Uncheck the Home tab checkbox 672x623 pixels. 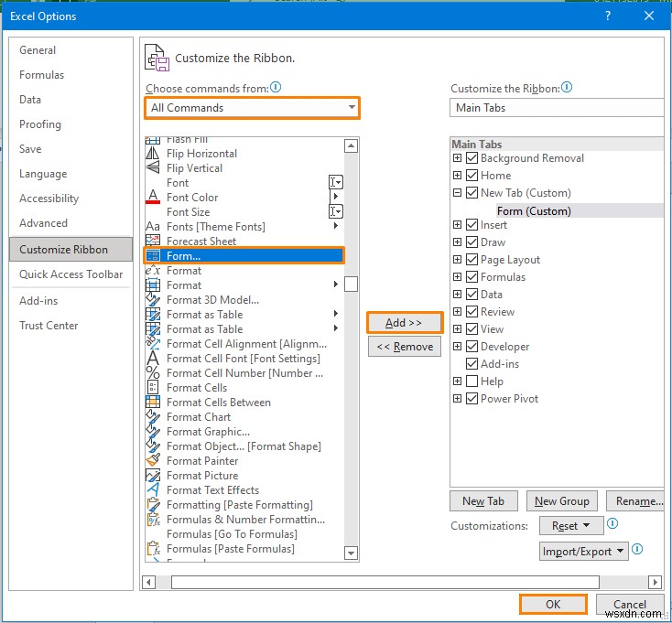(x=471, y=175)
